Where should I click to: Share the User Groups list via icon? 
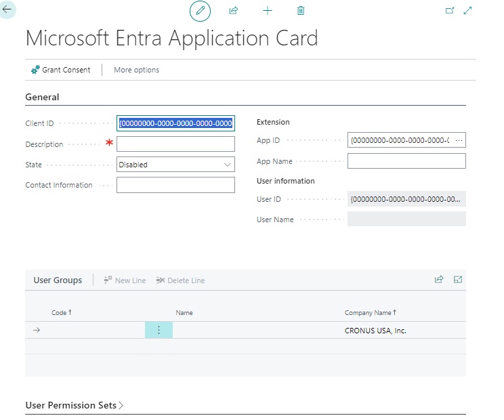pos(439,280)
